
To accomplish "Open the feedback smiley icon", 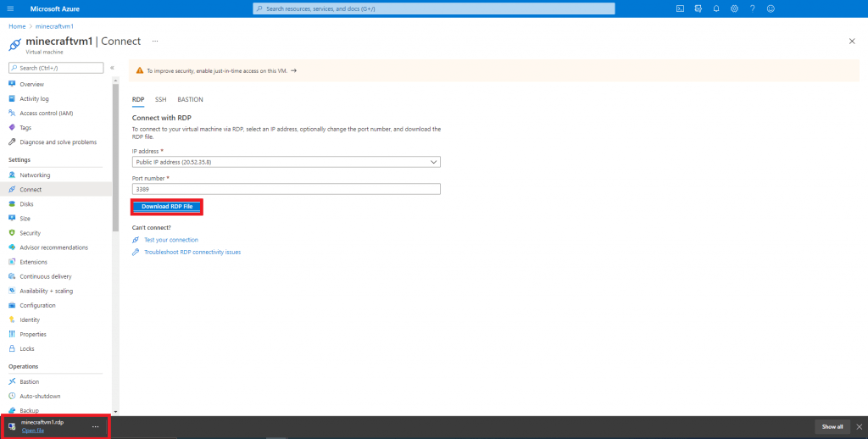I will point(771,8).
